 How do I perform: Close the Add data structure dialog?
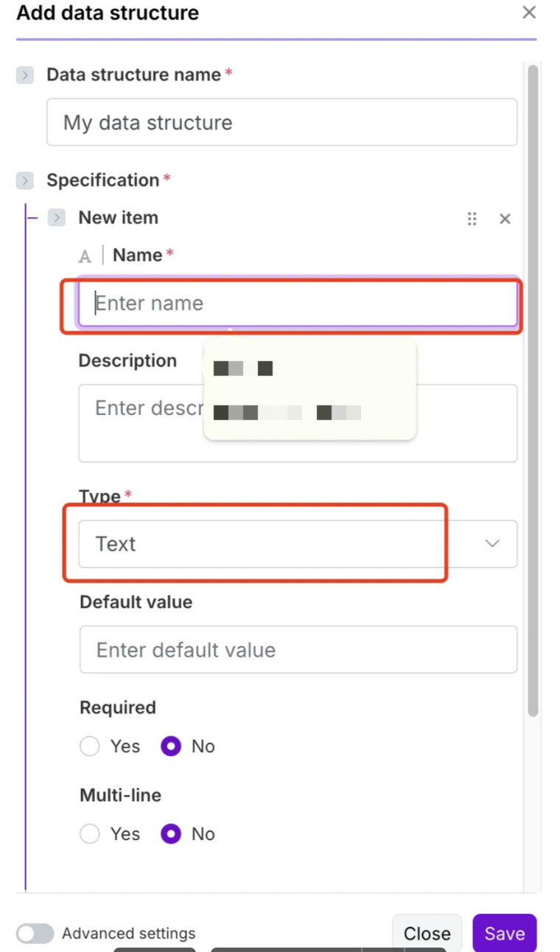528,13
